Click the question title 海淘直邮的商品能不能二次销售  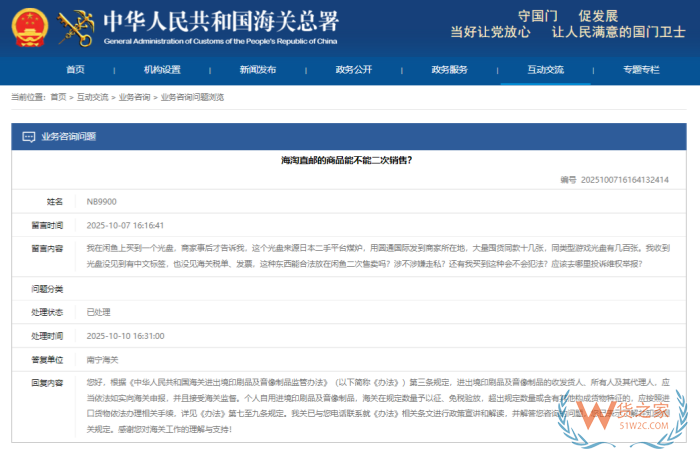[346, 160]
